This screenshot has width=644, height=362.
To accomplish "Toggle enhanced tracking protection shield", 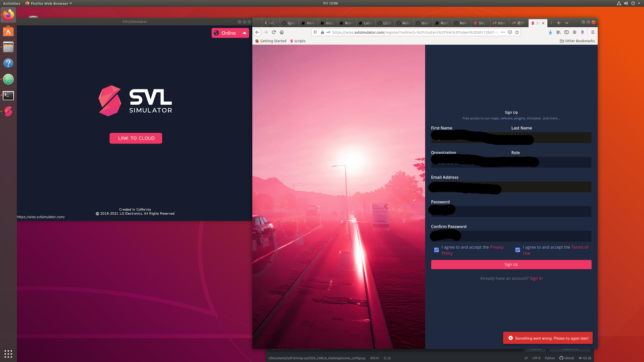I will point(315,32).
